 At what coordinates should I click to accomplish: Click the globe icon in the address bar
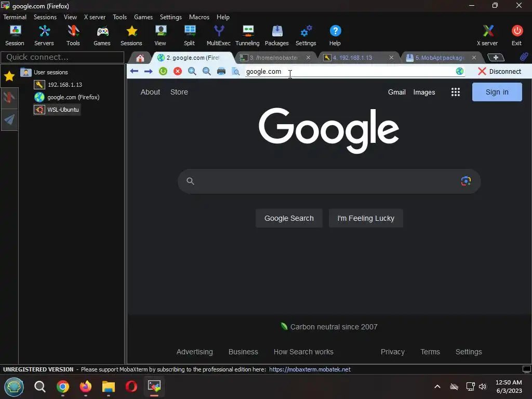tap(460, 71)
